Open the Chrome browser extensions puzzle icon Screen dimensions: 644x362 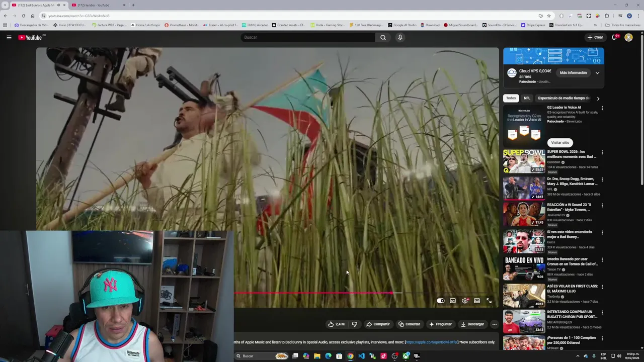(x=607, y=16)
